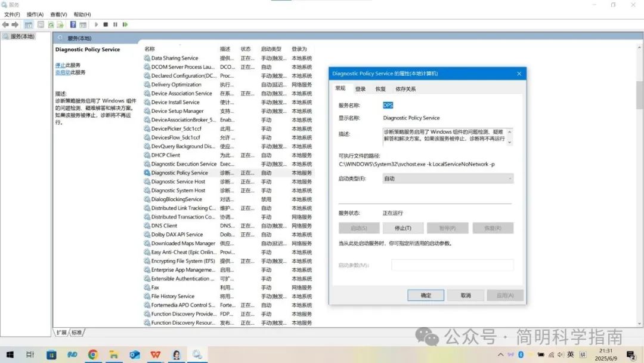Toggle the console tree pane toolbar icon
Screen dimensions: 644x363
coord(29,24)
